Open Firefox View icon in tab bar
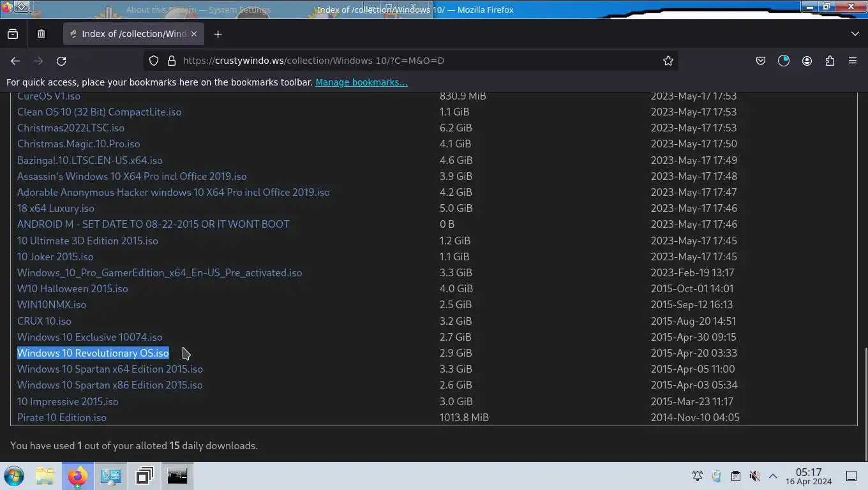 [x=13, y=34]
